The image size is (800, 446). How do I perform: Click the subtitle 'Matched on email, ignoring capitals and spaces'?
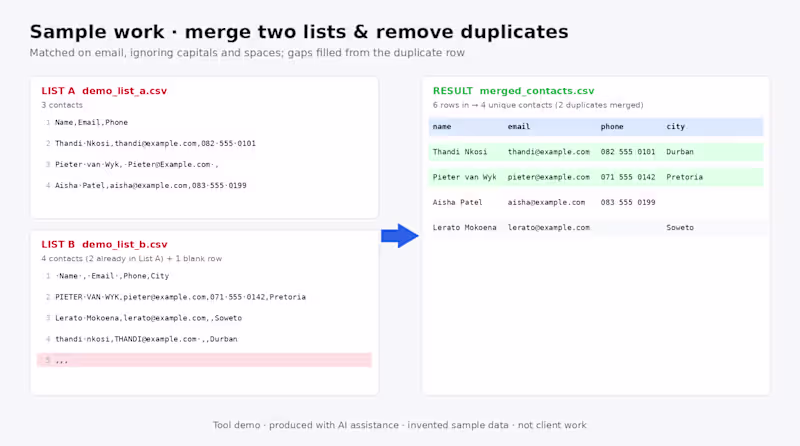click(x=156, y=53)
